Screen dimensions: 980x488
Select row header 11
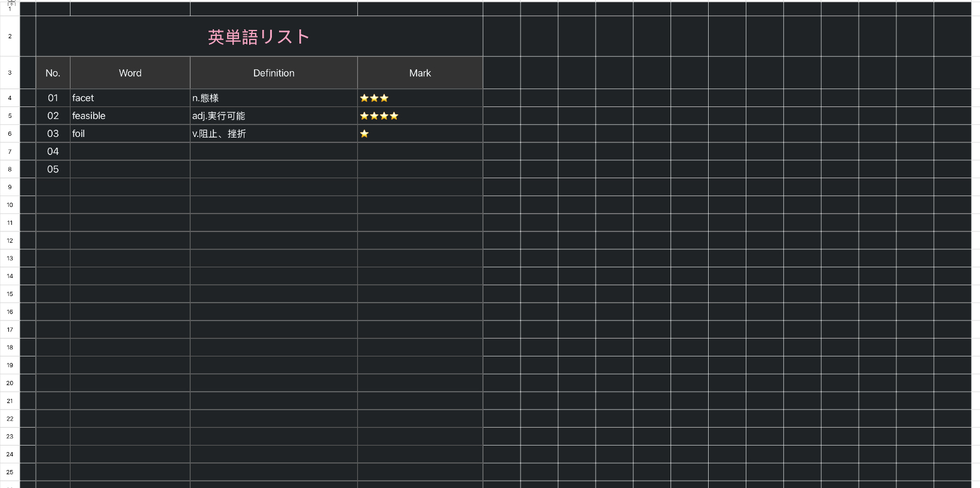click(x=10, y=222)
